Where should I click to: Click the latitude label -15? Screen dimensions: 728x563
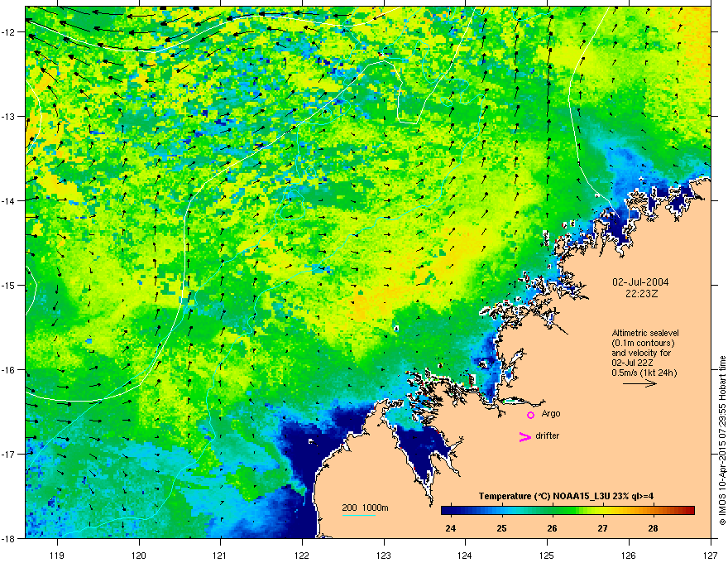(x=9, y=285)
